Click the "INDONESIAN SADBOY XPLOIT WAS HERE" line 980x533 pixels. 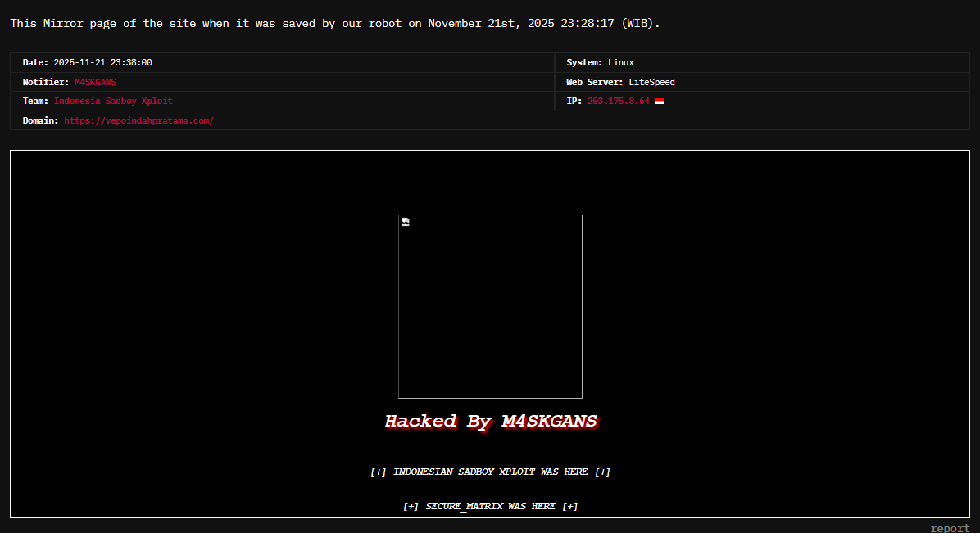tap(490, 472)
